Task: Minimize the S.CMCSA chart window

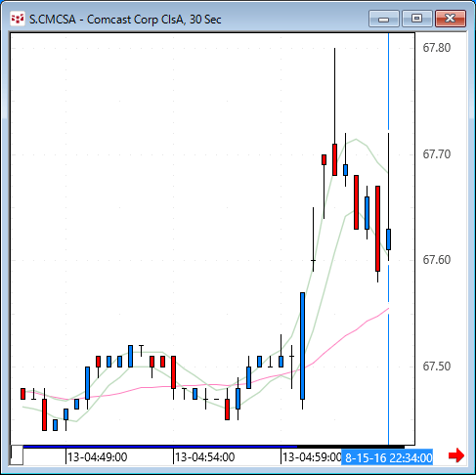Action: coord(384,19)
